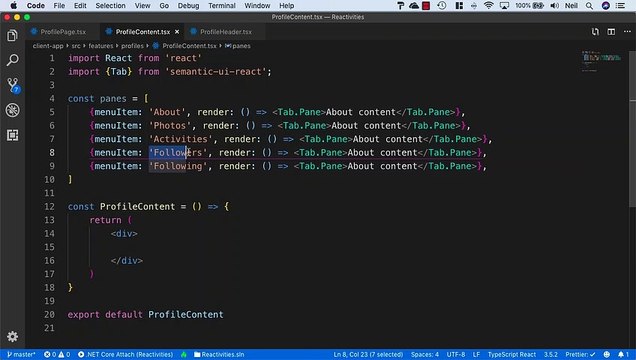Click the volume icon in menu bar
The height and width of the screenshot is (360, 636).
(554, 6)
